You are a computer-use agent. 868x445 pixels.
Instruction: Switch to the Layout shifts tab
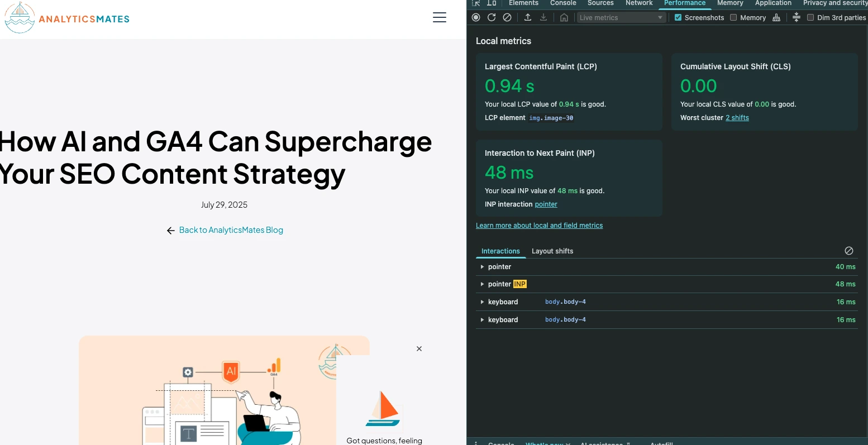[x=552, y=251]
